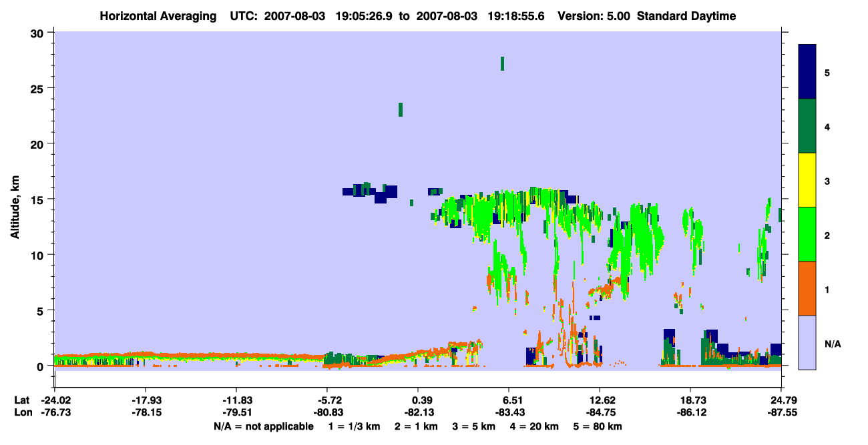Click the legend entry '1 = 1/3 km'
Screen dimensions: 868x445
(355, 426)
